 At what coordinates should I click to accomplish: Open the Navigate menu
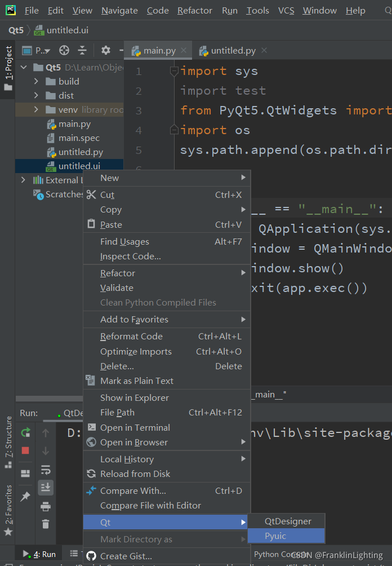pos(119,11)
